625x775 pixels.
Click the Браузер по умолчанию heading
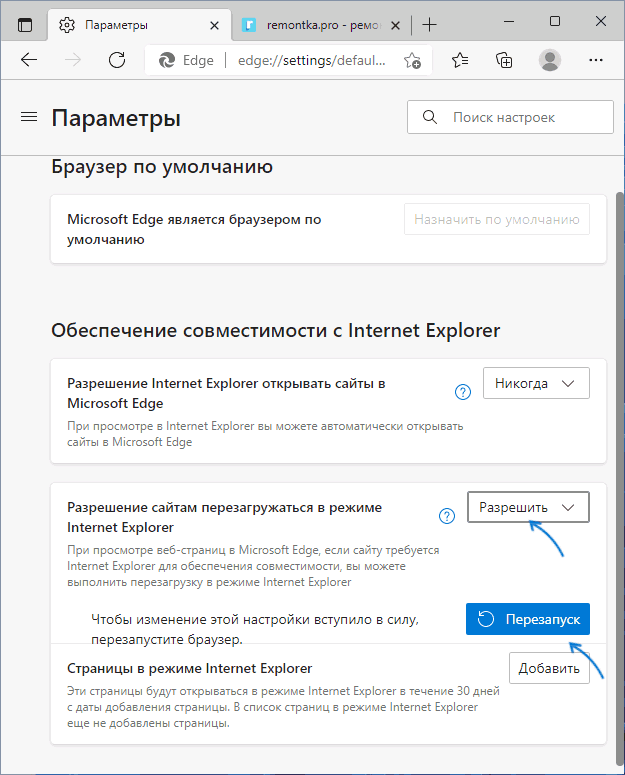(x=162, y=167)
